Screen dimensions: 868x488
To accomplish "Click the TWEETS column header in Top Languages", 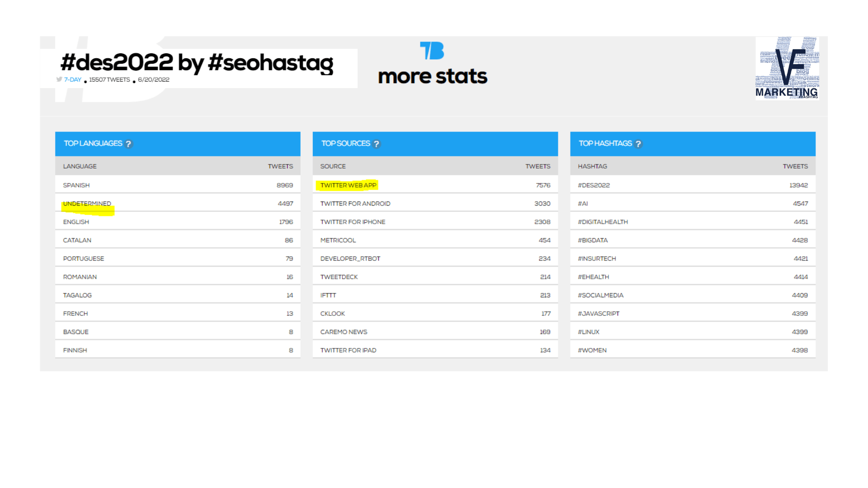I will coord(280,166).
